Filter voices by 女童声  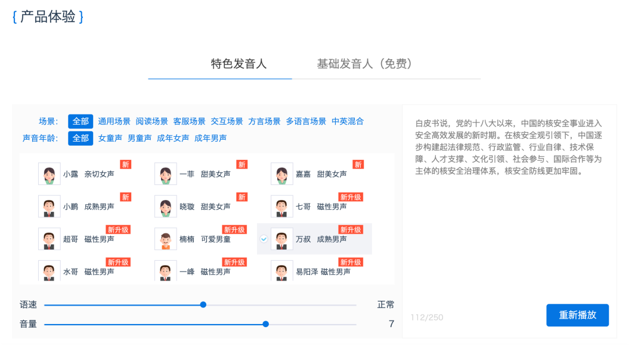110,138
